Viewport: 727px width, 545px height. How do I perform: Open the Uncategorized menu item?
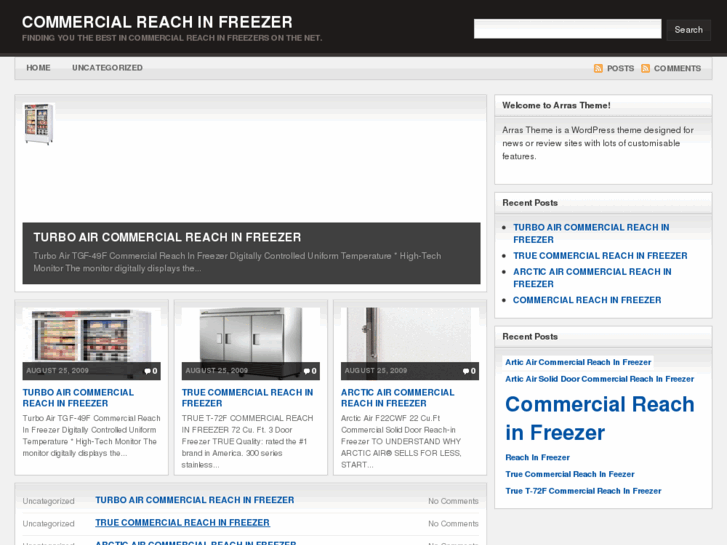coord(107,68)
